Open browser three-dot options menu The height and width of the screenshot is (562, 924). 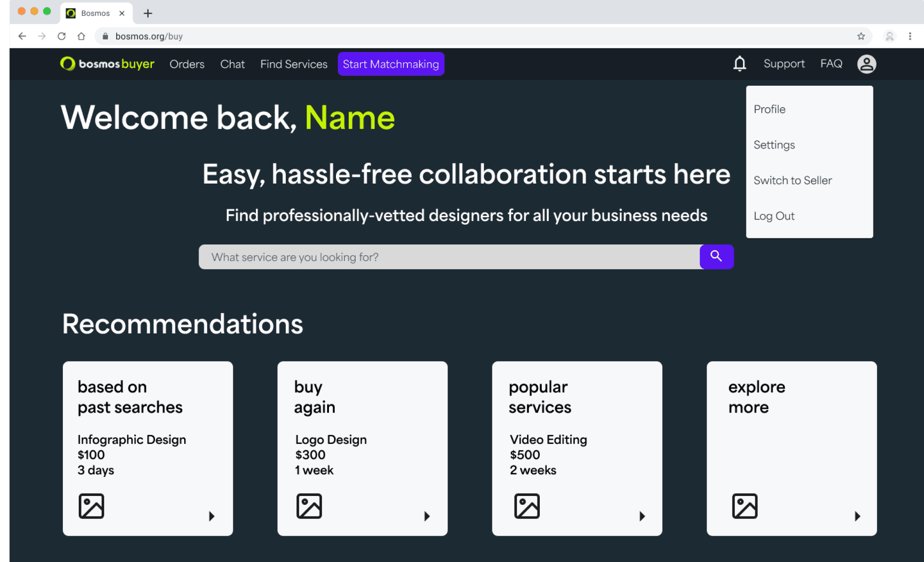click(x=910, y=36)
